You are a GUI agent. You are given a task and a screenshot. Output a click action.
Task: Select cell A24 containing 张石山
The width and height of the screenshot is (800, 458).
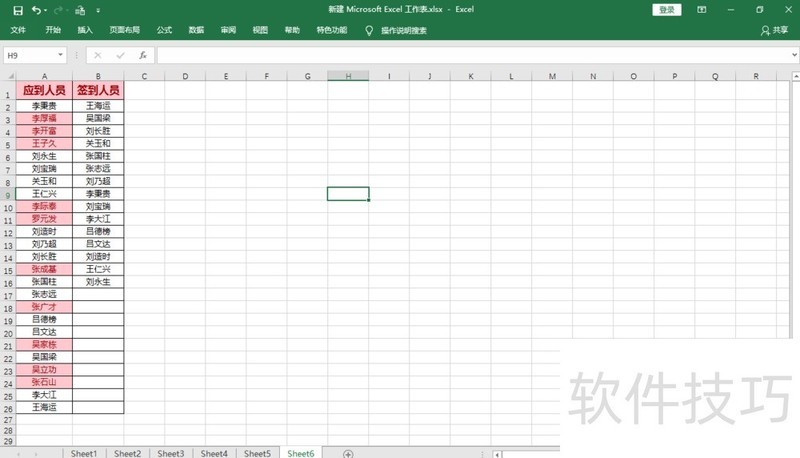[x=44, y=382]
